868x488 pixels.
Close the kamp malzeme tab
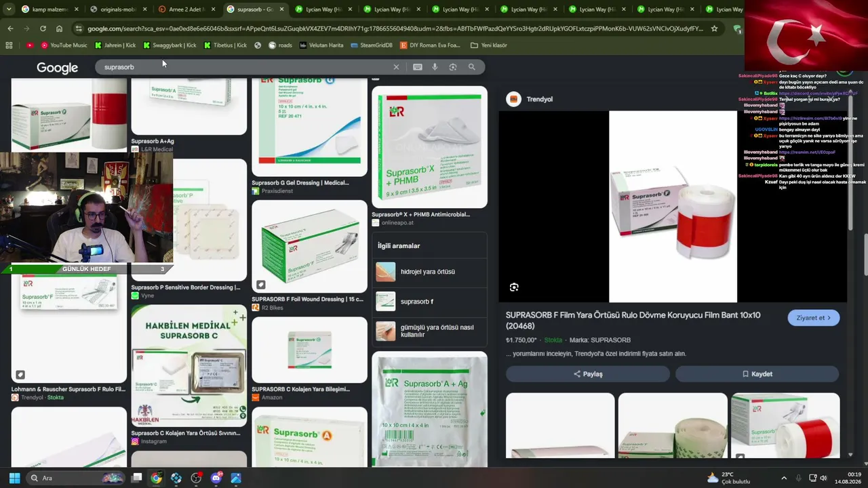[x=76, y=9]
